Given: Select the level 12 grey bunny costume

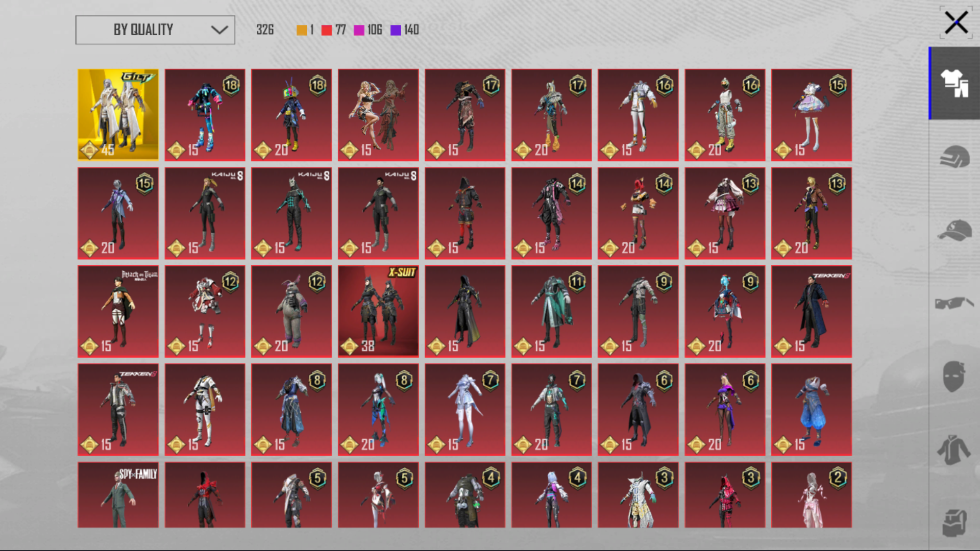Looking at the screenshot, I should coord(291,311).
